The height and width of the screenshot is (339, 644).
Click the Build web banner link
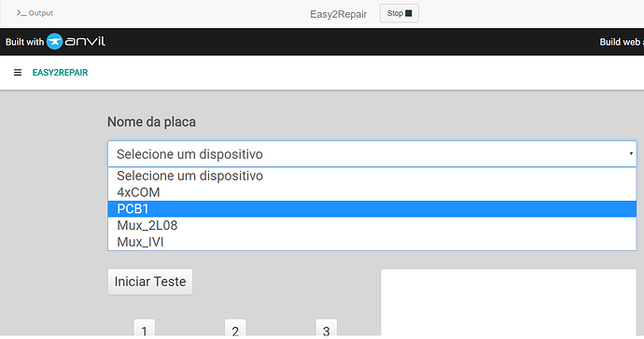point(622,42)
